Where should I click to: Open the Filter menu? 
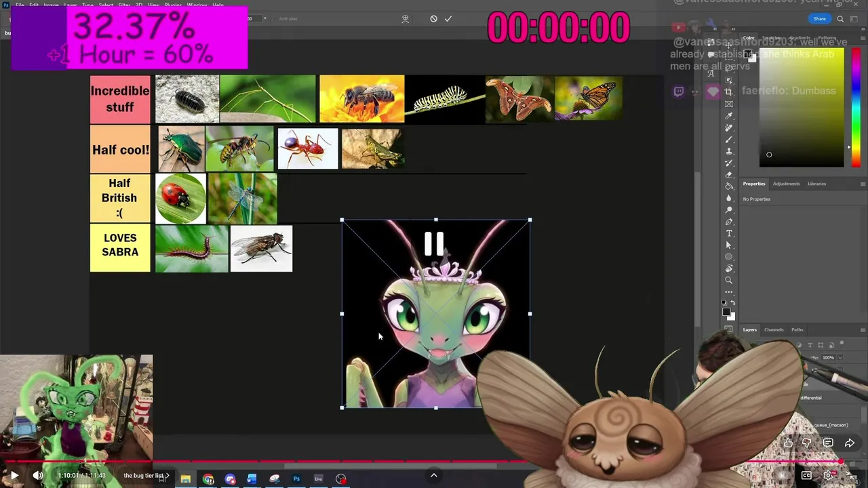(124, 5)
